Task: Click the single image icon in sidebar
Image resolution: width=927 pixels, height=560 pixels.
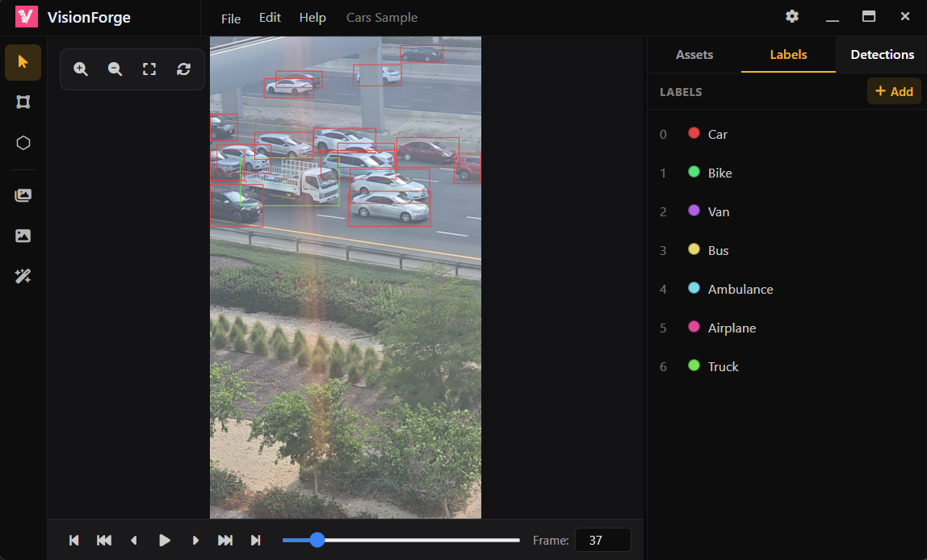Action: (x=23, y=236)
